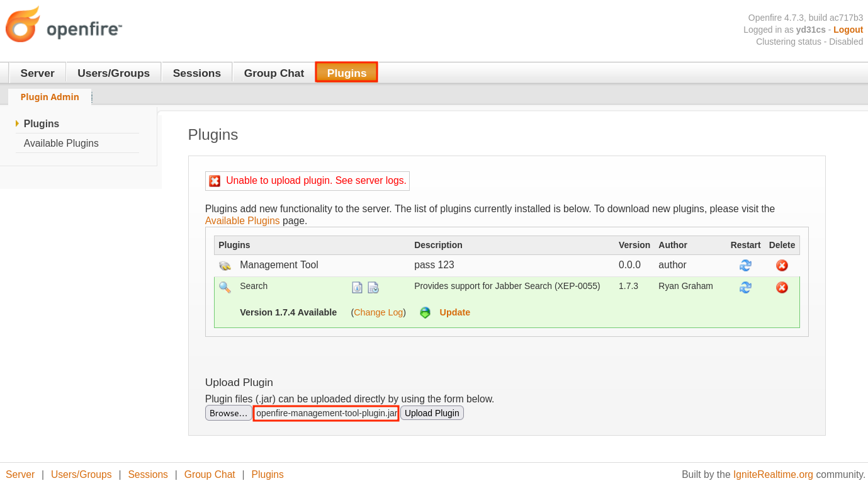Click the footer Users/Groups link
Image resolution: width=868 pixels, height=488 pixels.
pyautogui.click(x=81, y=474)
